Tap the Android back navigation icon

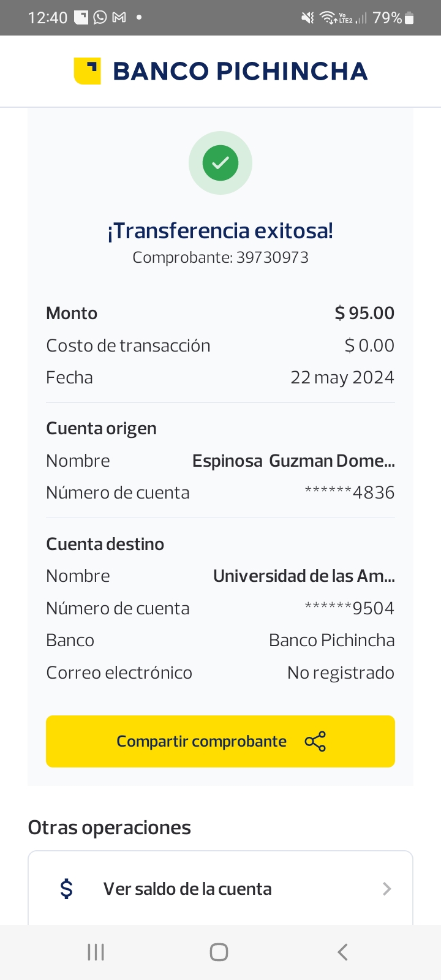coord(342,952)
